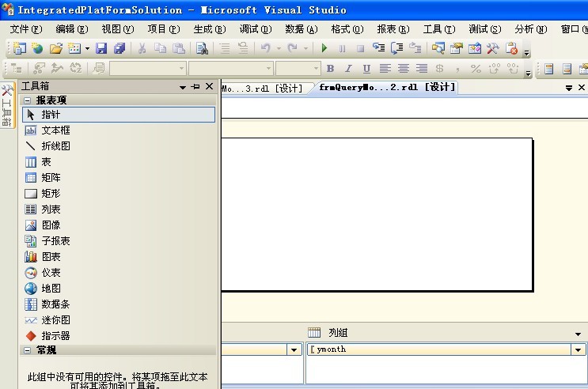Start debugging with the green play icon
Viewport: 588px width, 389px height.
click(324, 48)
